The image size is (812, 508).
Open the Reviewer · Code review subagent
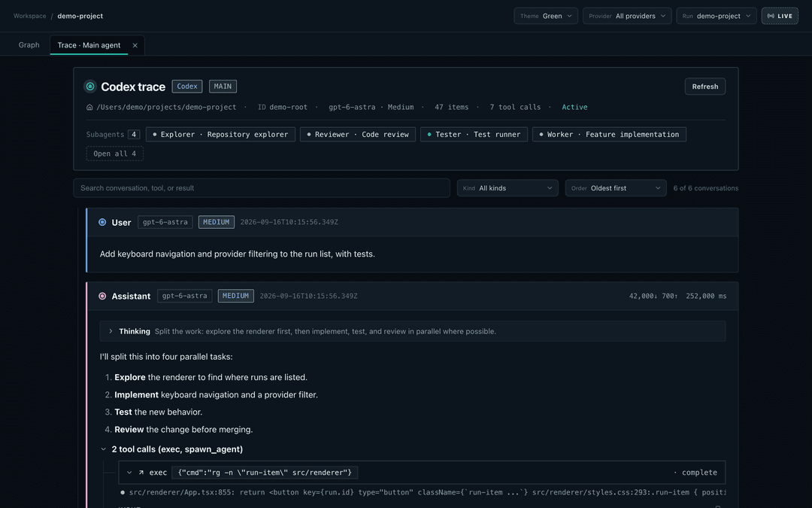tap(358, 135)
